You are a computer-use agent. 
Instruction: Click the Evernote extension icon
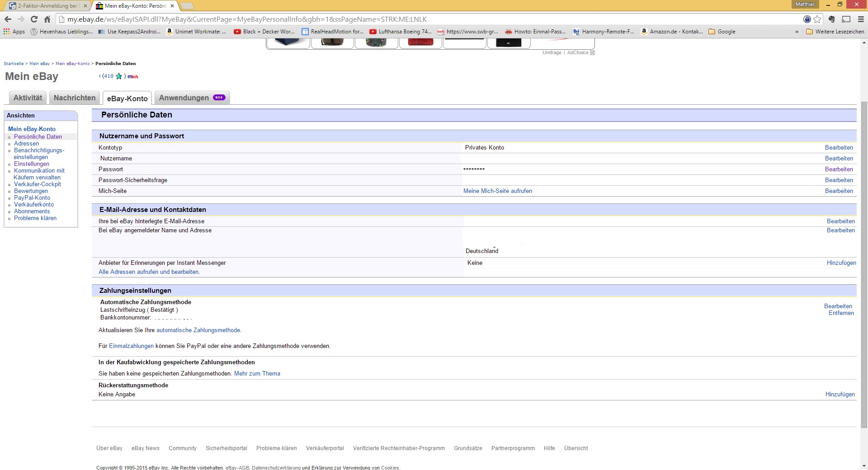831,19
